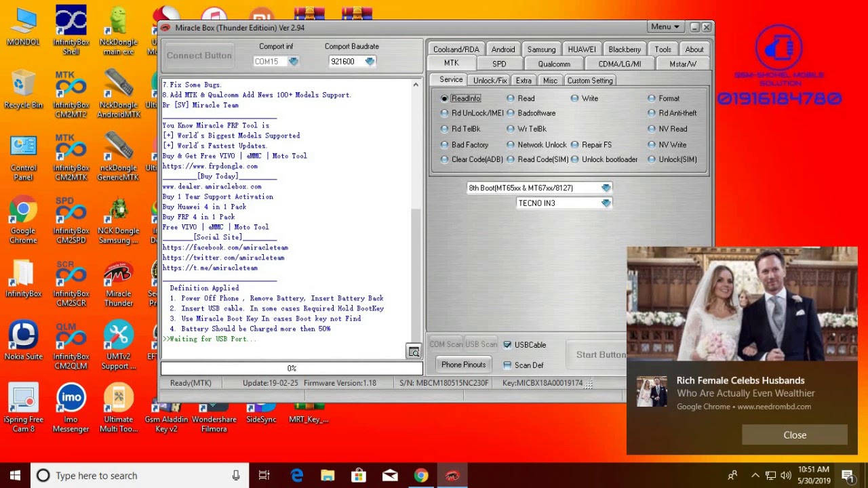Launch Ultimate Multi Tool icon

(119, 409)
